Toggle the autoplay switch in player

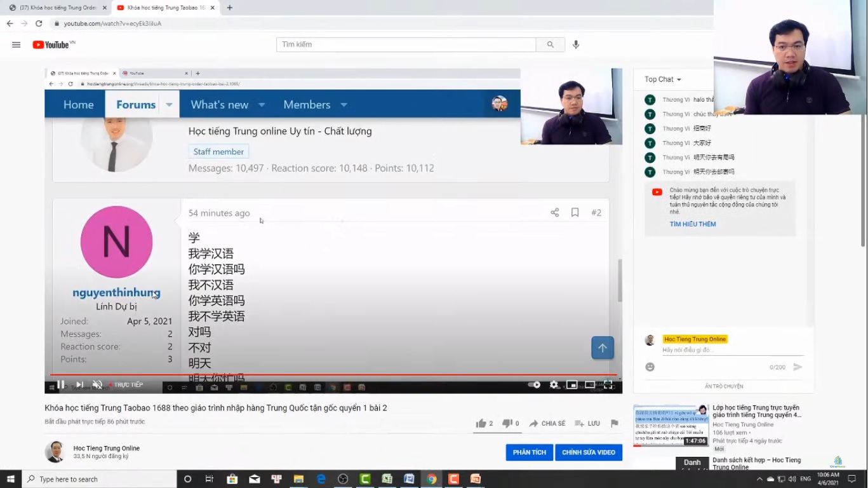point(535,384)
